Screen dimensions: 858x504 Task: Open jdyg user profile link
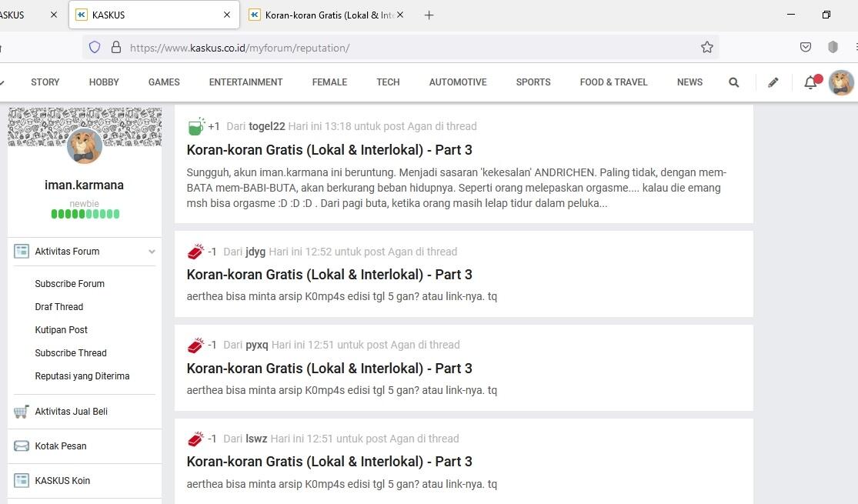click(255, 252)
